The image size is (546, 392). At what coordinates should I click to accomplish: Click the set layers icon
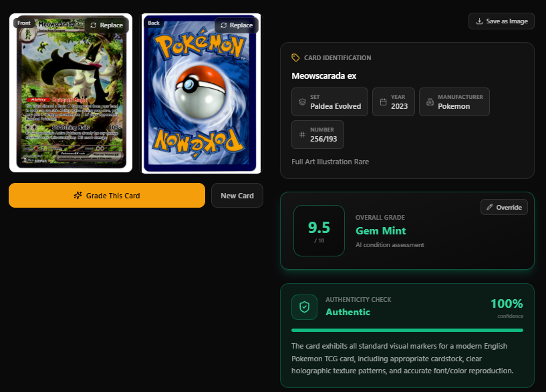302,102
